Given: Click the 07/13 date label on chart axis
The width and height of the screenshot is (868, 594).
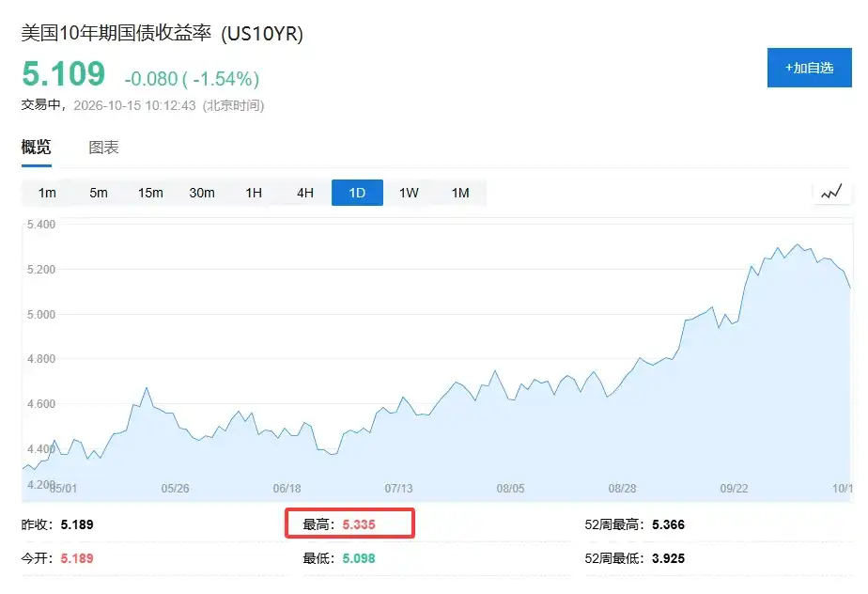Looking at the screenshot, I should pos(398,489).
